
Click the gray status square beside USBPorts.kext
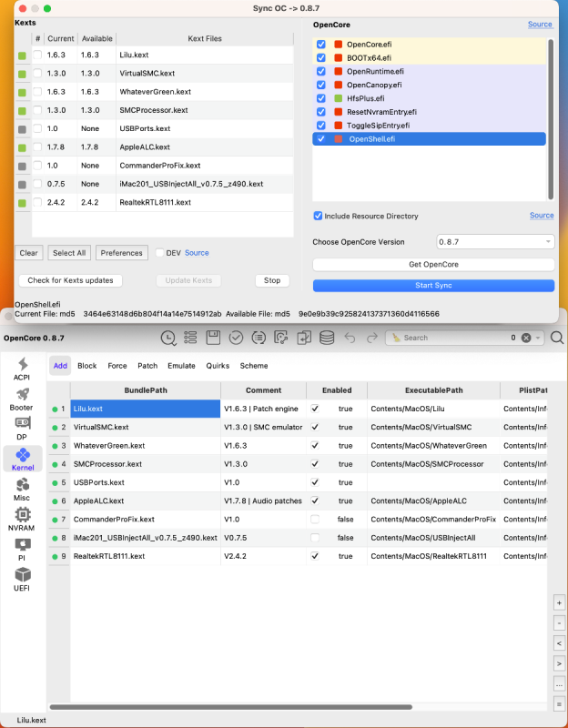22,129
